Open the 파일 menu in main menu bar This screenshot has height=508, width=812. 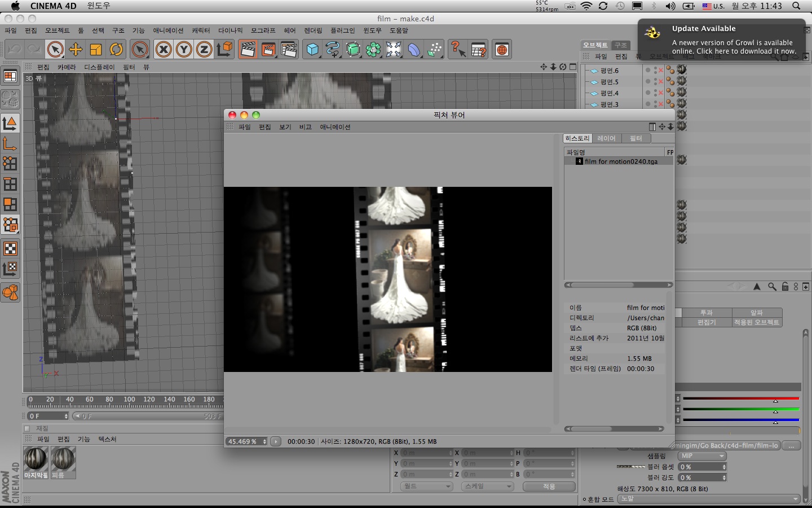tap(11, 30)
